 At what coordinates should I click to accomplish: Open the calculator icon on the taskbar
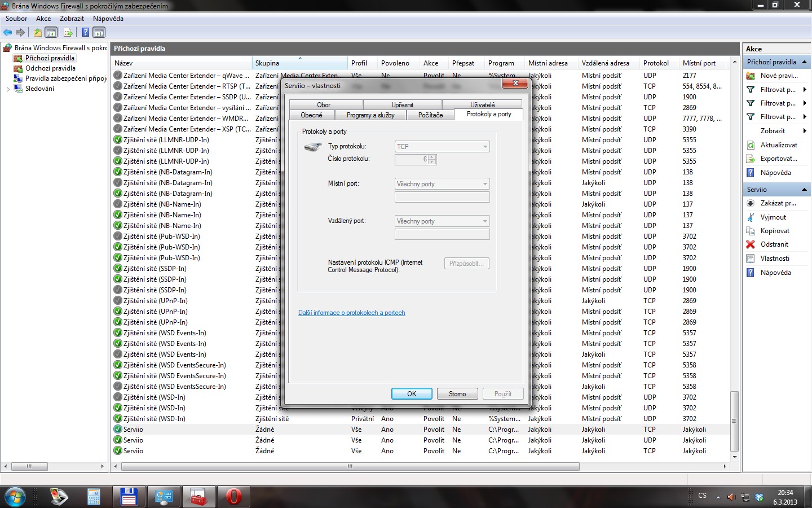[94, 497]
